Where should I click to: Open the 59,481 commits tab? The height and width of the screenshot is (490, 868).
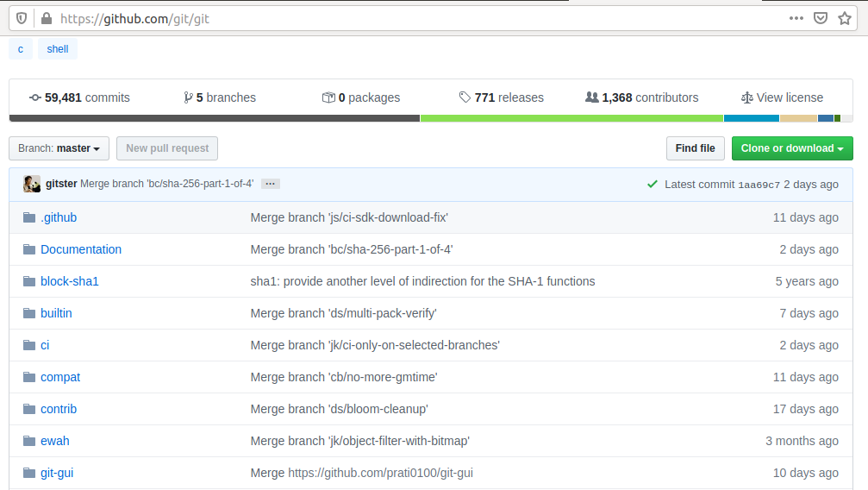tap(79, 97)
